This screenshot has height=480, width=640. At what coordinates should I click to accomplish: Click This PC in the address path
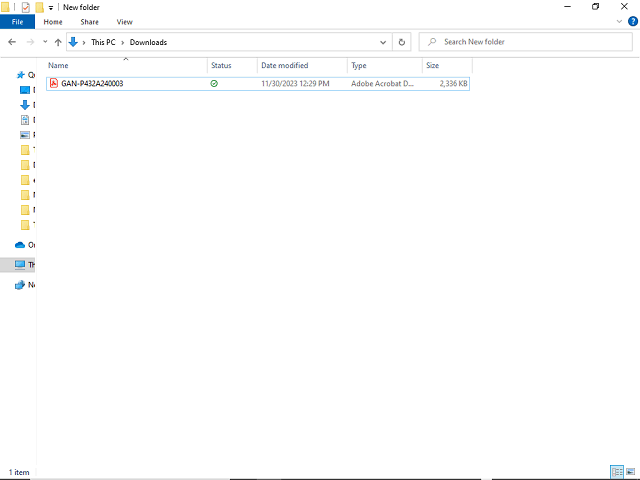[103, 42]
